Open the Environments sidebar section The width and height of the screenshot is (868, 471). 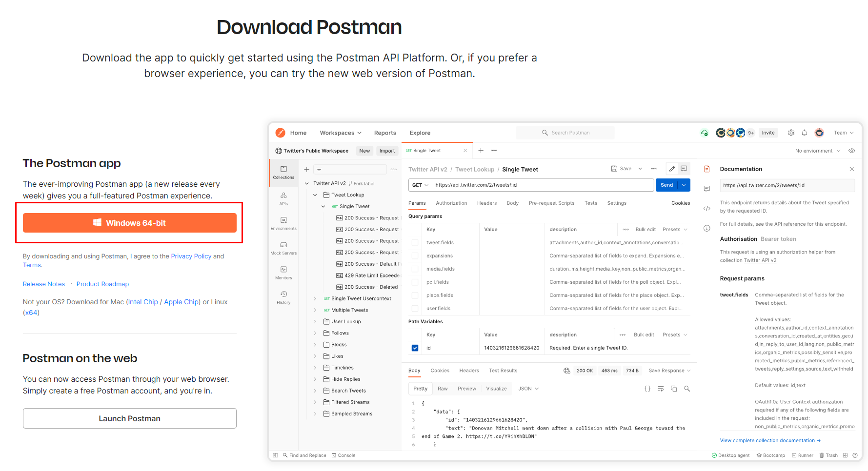[283, 224]
